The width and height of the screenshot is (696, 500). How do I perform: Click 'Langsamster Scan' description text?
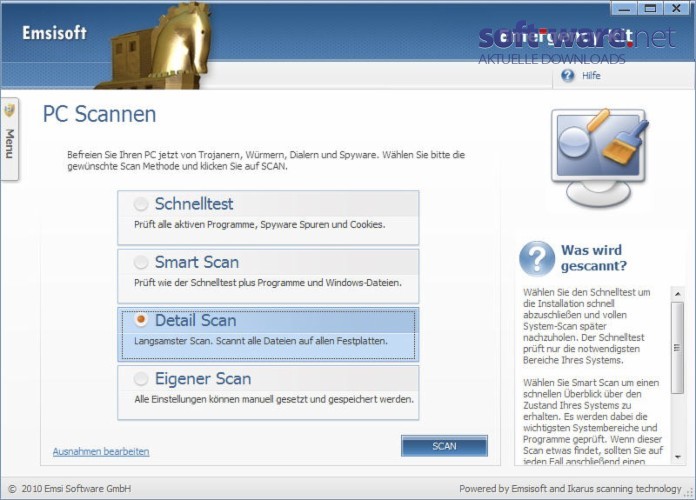[x=261, y=341]
